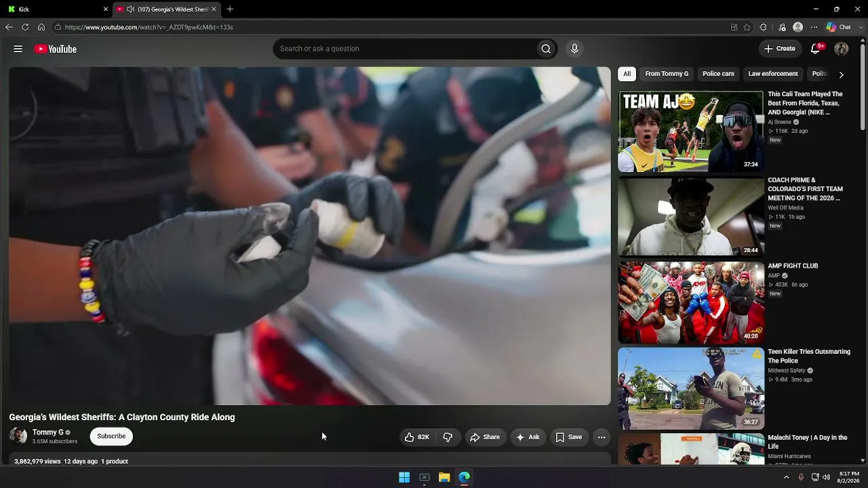The width and height of the screenshot is (868, 488).
Task: Save the video to a playlist
Action: [569, 437]
